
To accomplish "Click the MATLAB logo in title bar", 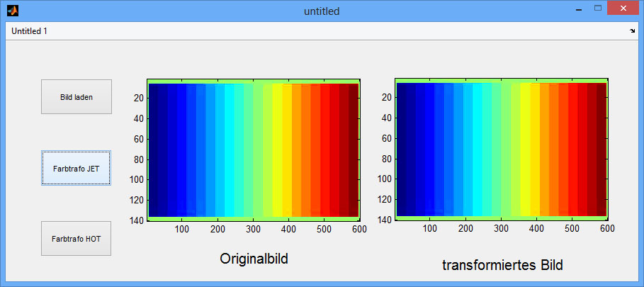I will (12, 11).
